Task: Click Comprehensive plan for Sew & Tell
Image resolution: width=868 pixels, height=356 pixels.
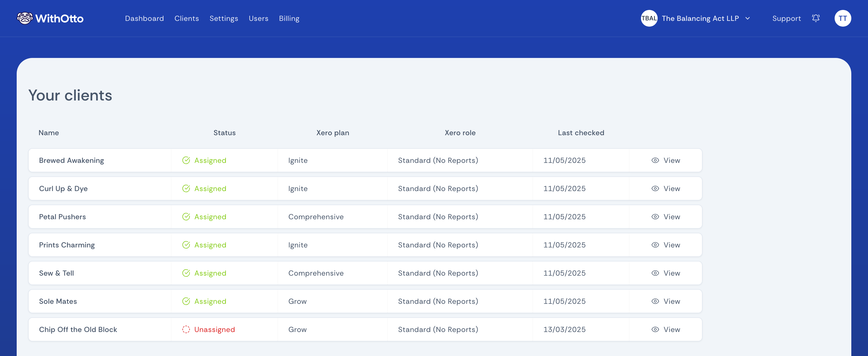Action: tap(316, 273)
